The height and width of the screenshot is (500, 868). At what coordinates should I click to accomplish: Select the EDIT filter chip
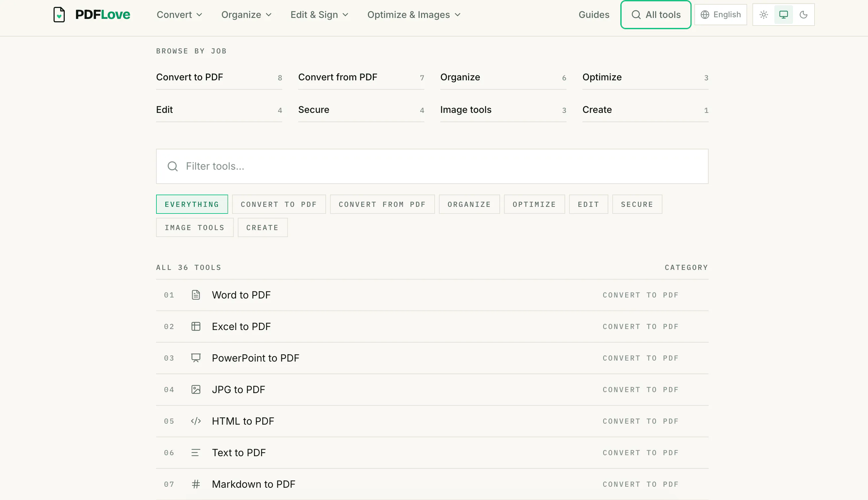coord(588,204)
